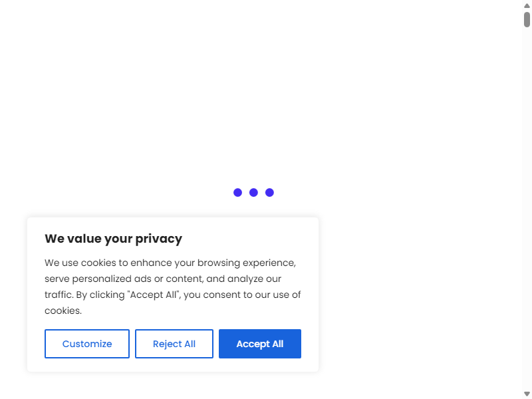Click the "We value your privacy" heading
The width and height of the screenshot is (532, 399).
(113, 239)
